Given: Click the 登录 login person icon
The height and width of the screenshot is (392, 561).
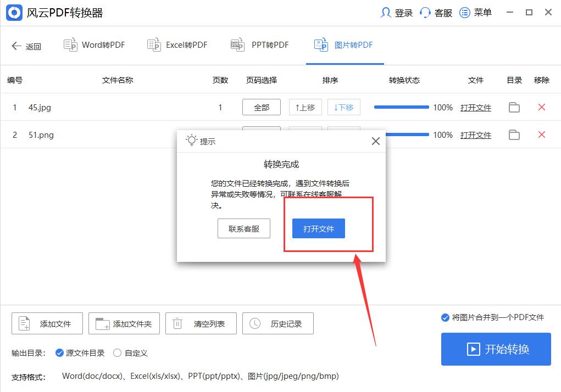Looking at the screenshot, I should [386, 12].
